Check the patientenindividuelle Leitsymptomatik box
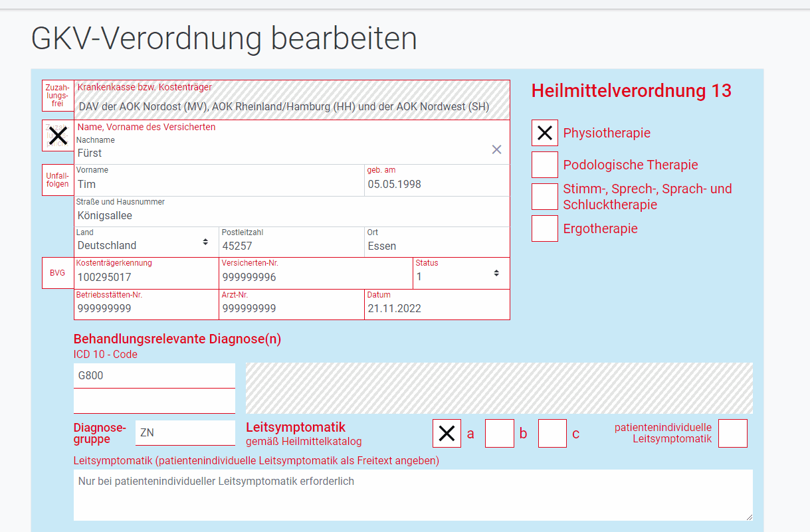The image size is (810, 532). coord(733,434)
